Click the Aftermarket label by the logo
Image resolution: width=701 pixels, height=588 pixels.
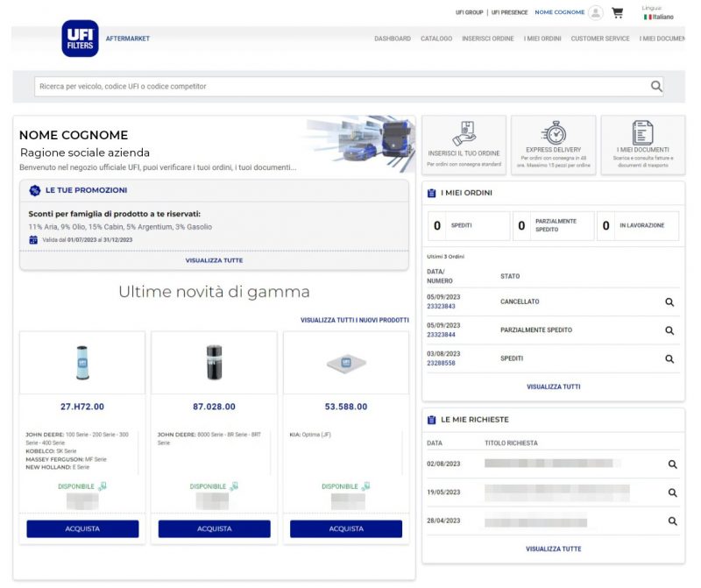pyautogui.click(x=127, y=39)
